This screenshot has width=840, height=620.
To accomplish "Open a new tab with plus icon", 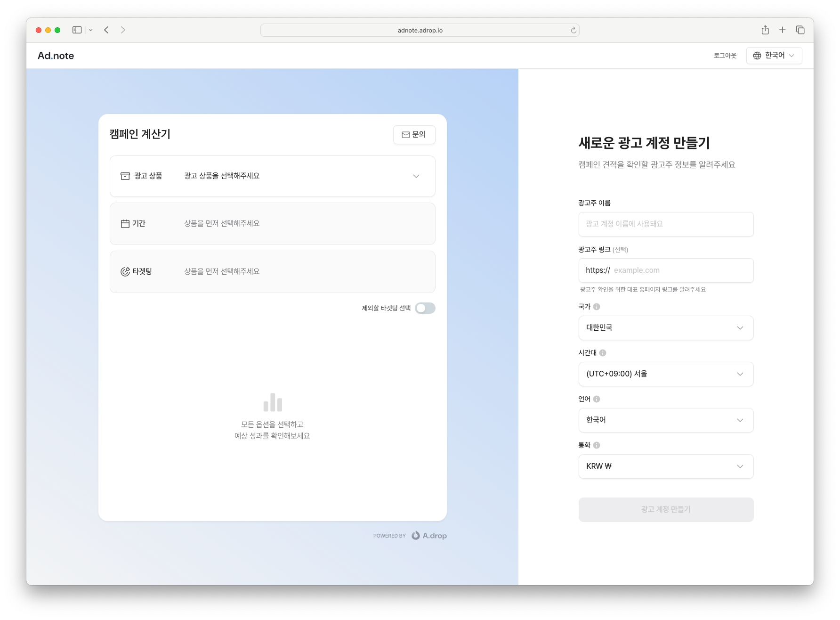I will click(783, 30).
